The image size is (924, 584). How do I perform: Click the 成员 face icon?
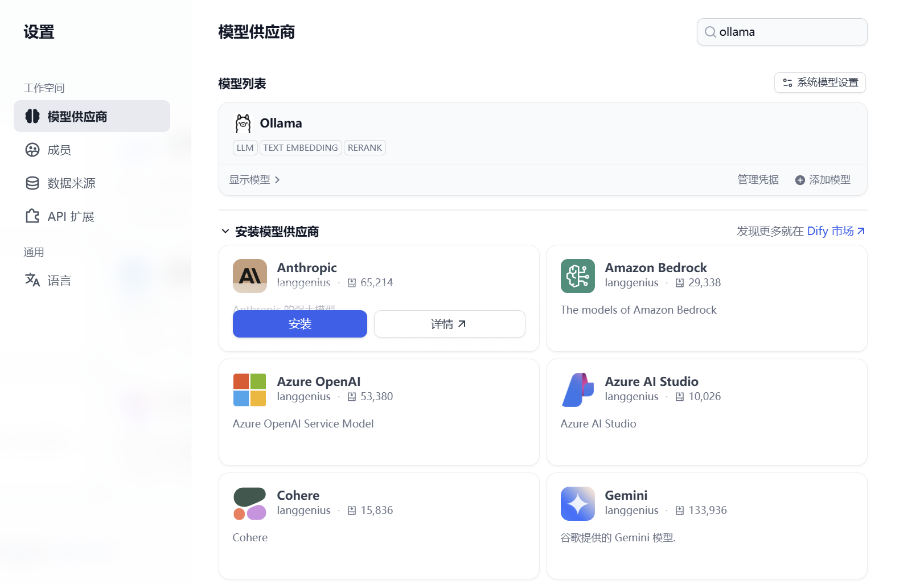click(32, 150)
